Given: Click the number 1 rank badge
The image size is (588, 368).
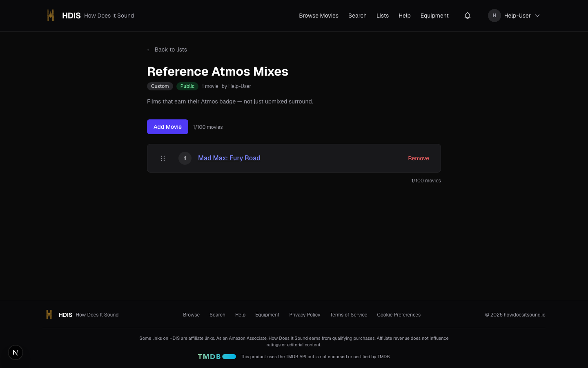Looking at the screenshot, I should pos(185,158).
